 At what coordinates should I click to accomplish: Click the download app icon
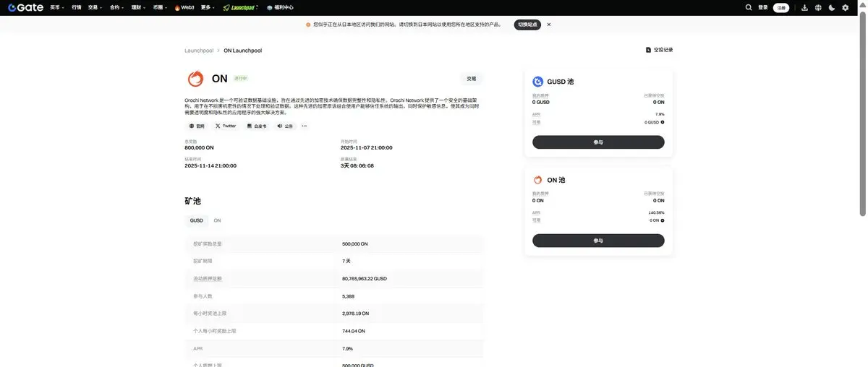click(x=804, y=7)
